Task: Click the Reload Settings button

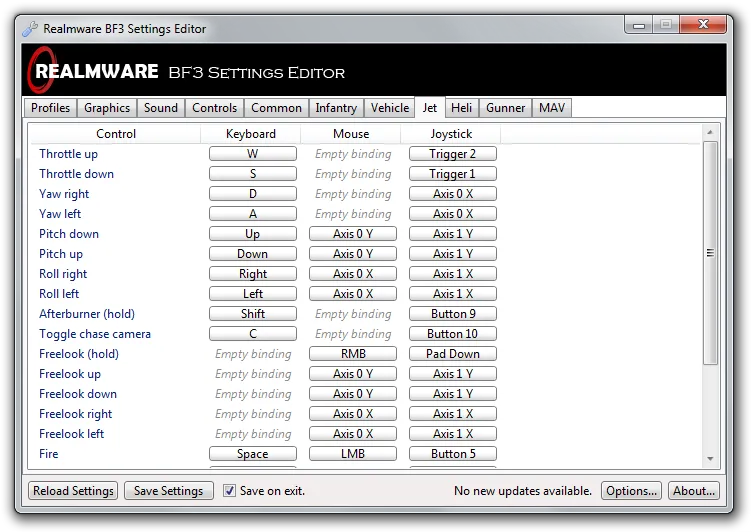Action: point(74,491)
